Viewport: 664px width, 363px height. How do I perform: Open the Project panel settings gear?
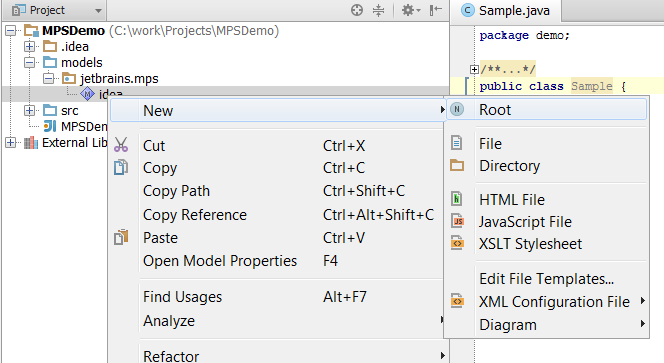[410, 10]
